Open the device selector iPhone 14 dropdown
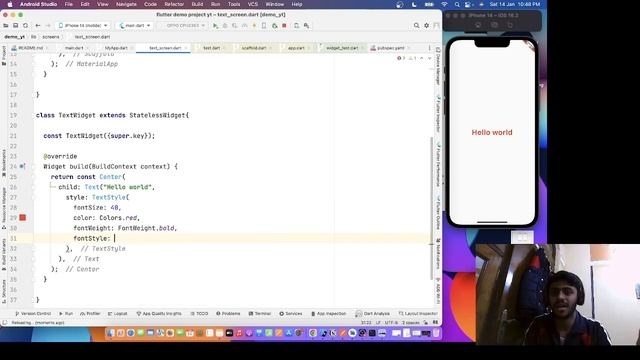The width and height of the screenshot is (640, 360). click(x=83, y=25)
